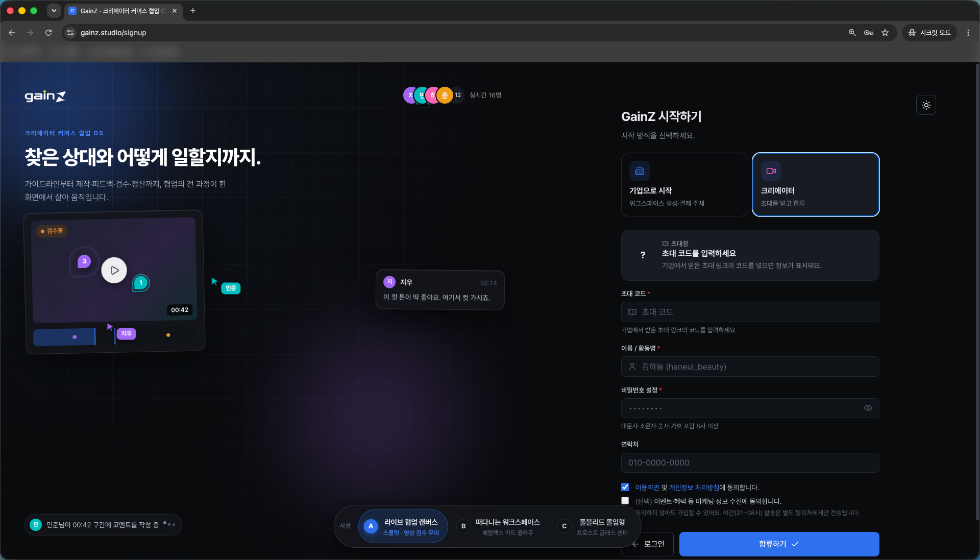
Task: View site information icon
Action: click(70, 33)
